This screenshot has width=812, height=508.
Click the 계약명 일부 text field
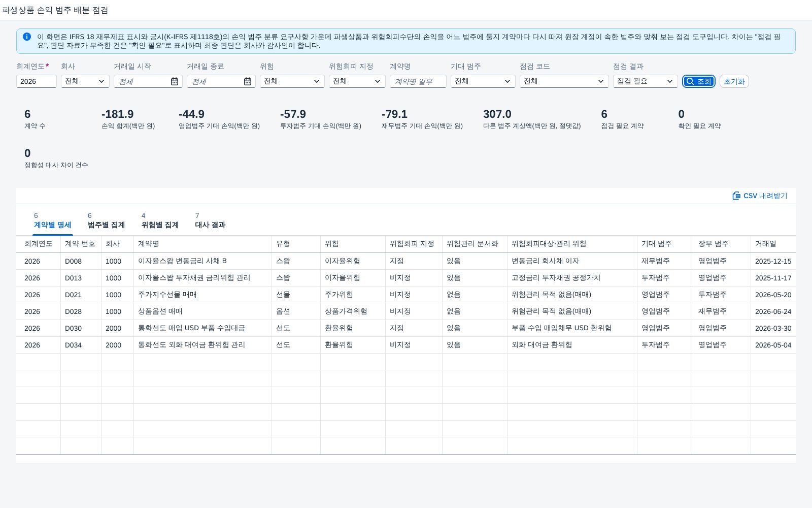tap(418, 81)
